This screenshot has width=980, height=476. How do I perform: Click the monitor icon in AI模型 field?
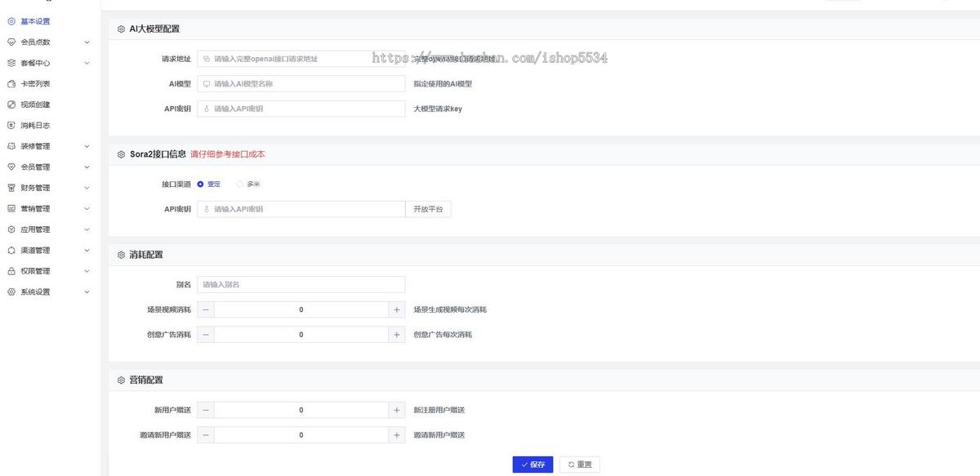207,83
